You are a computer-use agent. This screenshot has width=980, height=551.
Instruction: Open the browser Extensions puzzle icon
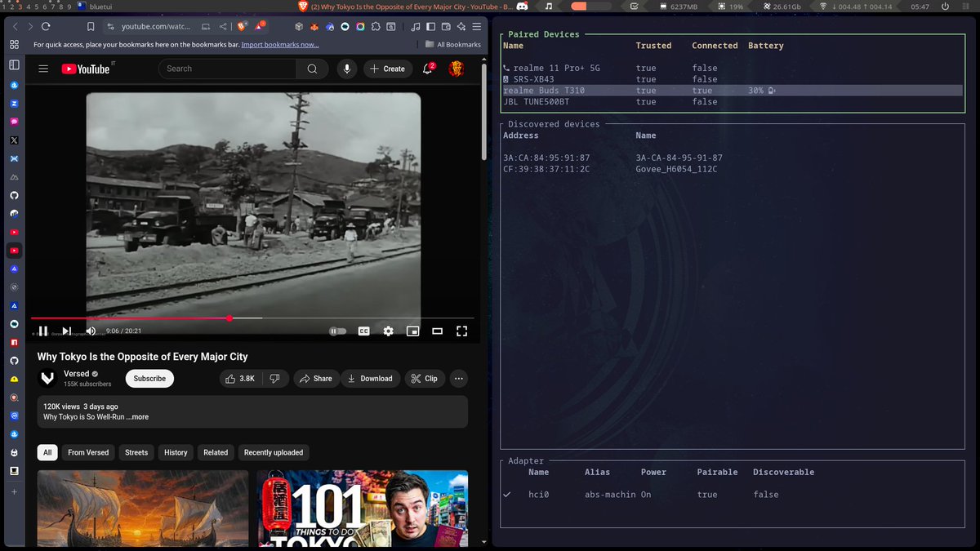point(376,26)
